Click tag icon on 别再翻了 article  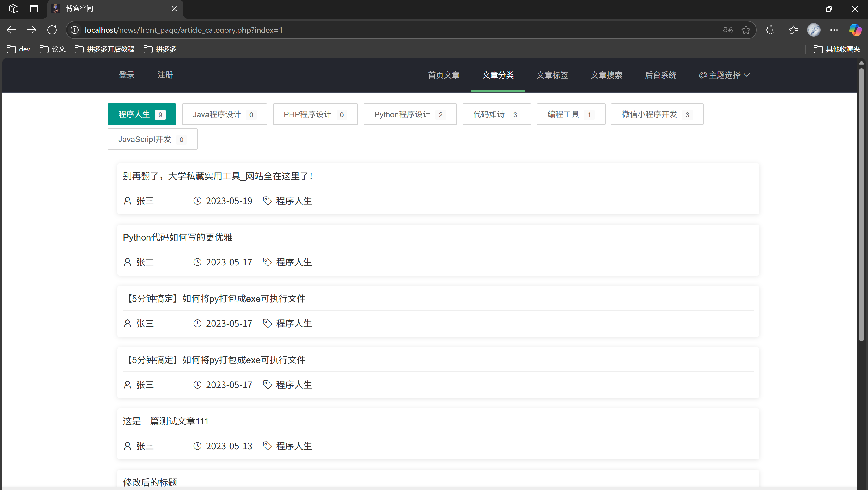267,201
